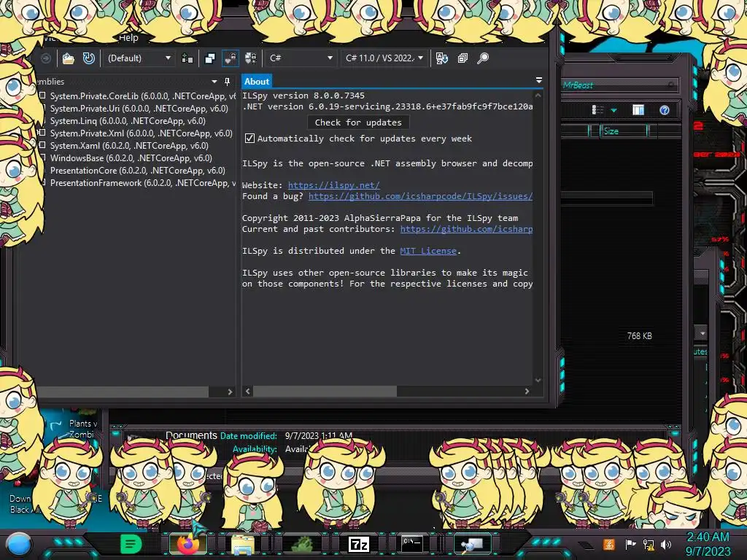Open the (Default) assembly list dropdown
The image size is (747, 560).
138,58
